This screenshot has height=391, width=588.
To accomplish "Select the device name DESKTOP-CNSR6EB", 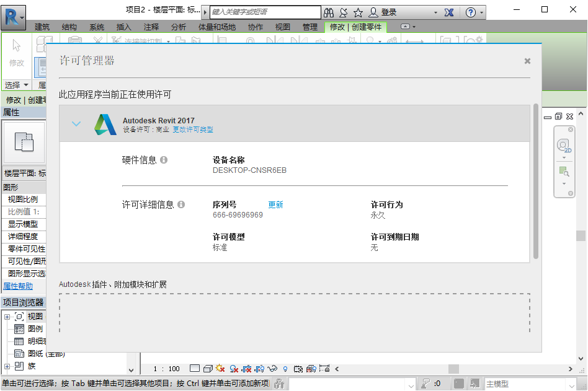I will tap(249, 170).
